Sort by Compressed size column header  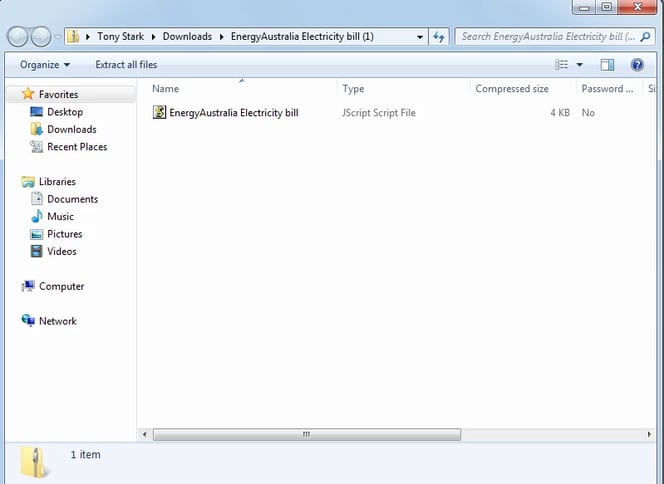(x=511, y=89)
